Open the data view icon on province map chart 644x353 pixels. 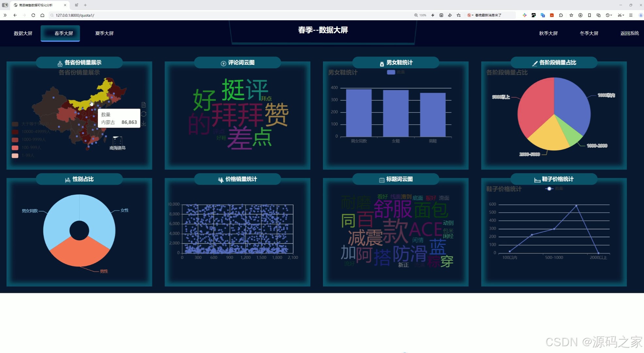144,105
